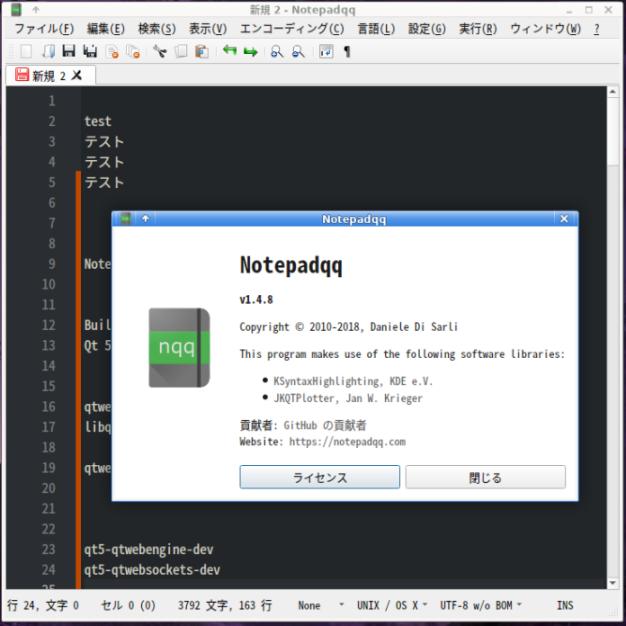Click the Close All documents toolbar icon
Viewport: 626px width, 626px height.
point(133,51)
